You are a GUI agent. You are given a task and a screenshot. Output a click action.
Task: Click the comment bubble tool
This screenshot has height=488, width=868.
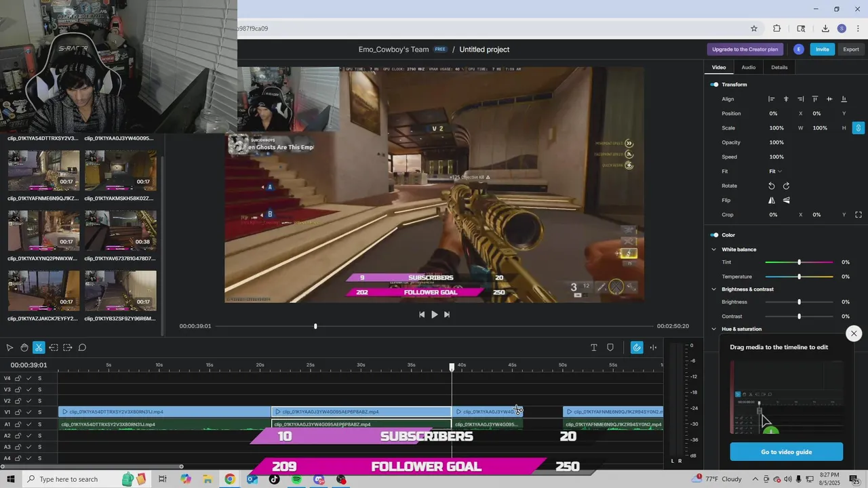[82, 348]
